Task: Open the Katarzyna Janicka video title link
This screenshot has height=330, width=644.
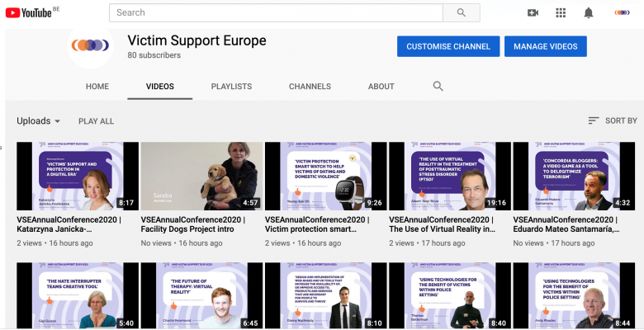Action: tap(74, 225)
